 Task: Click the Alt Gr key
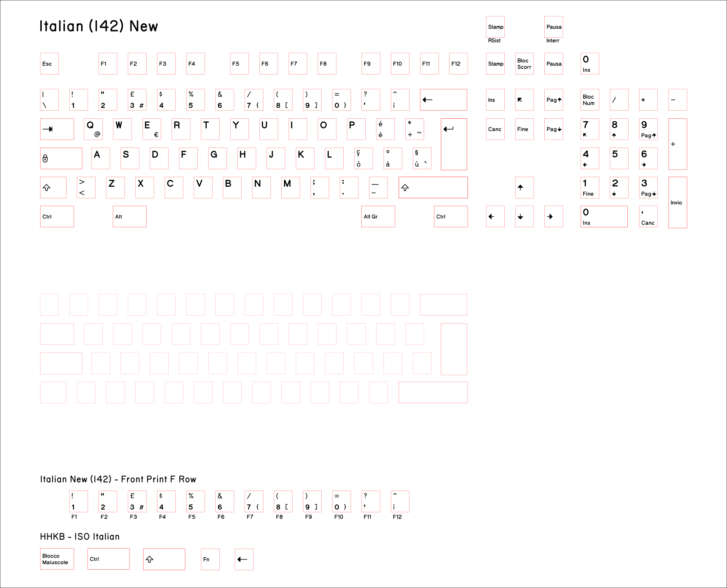point(378,216)
